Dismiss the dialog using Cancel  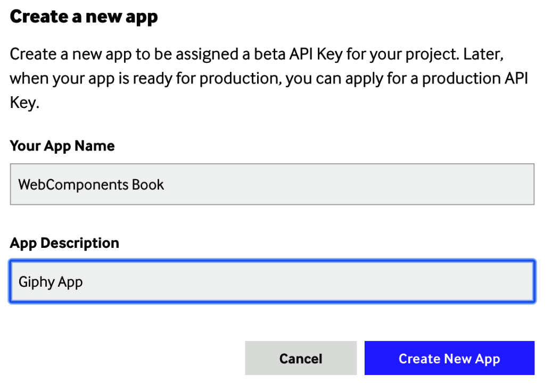(300, 358)
